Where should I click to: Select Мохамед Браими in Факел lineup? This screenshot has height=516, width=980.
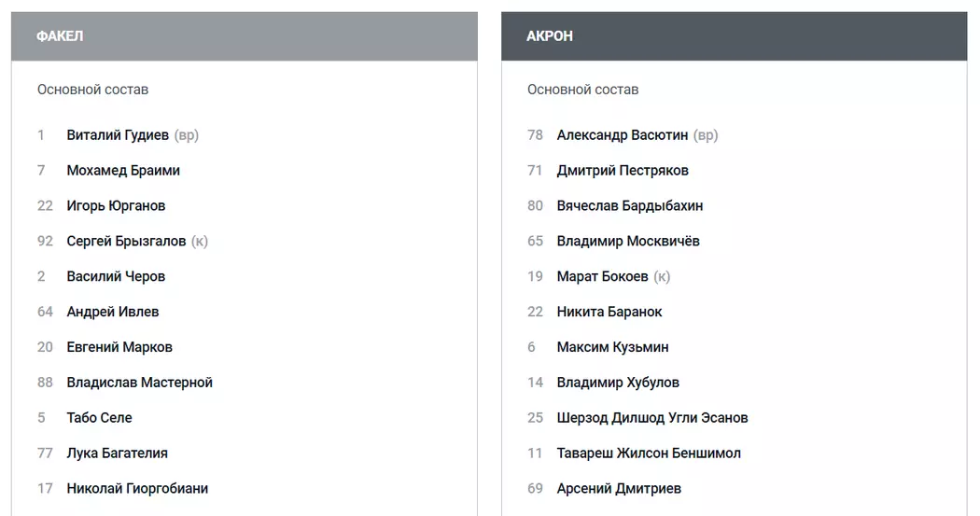(x=123, y=171)
